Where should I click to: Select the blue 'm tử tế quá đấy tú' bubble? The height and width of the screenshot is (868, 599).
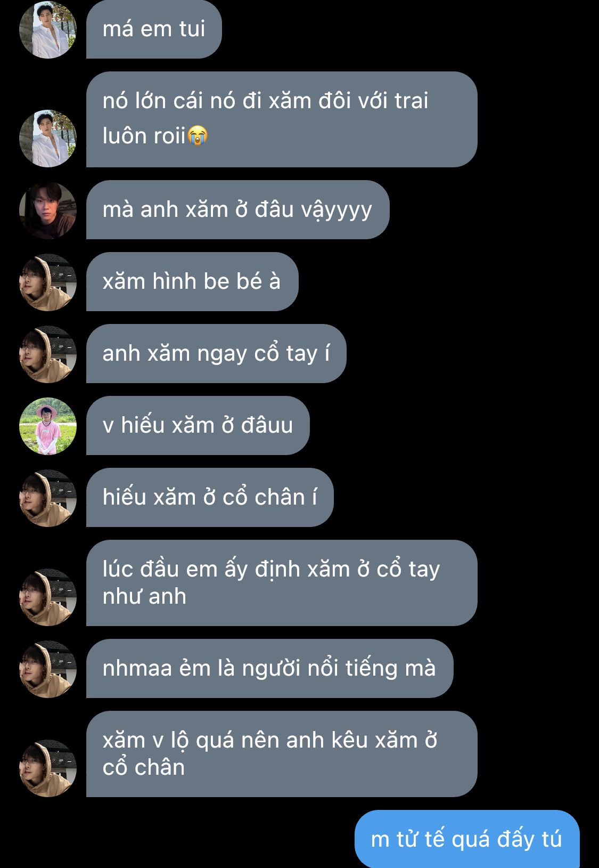click(467, 839)
